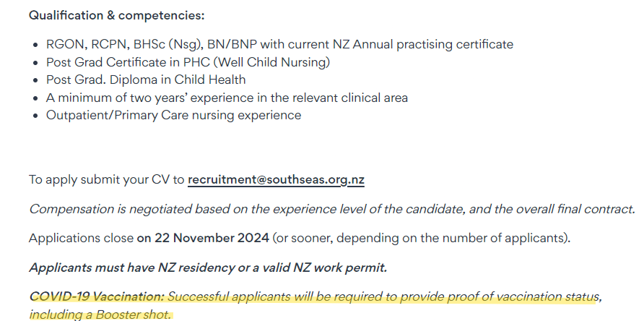Click the Post Grad. Diploma in Child Health line

146,80
